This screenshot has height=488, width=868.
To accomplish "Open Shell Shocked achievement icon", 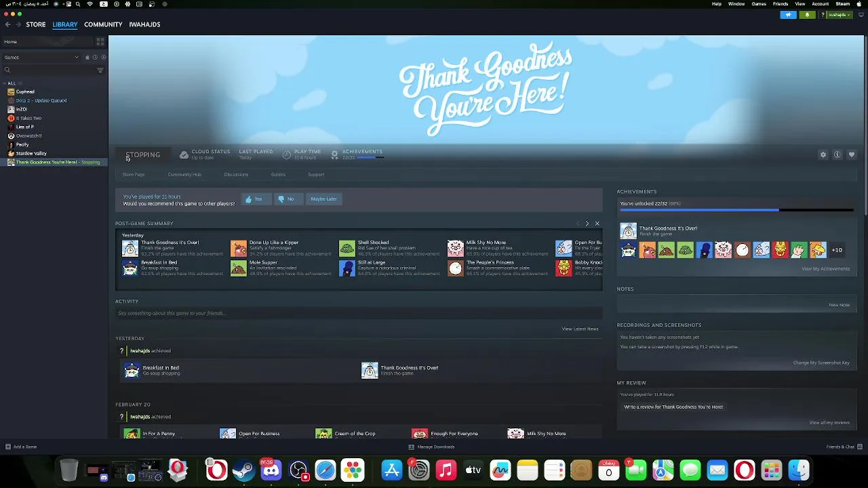I will (x=347, y=248).
